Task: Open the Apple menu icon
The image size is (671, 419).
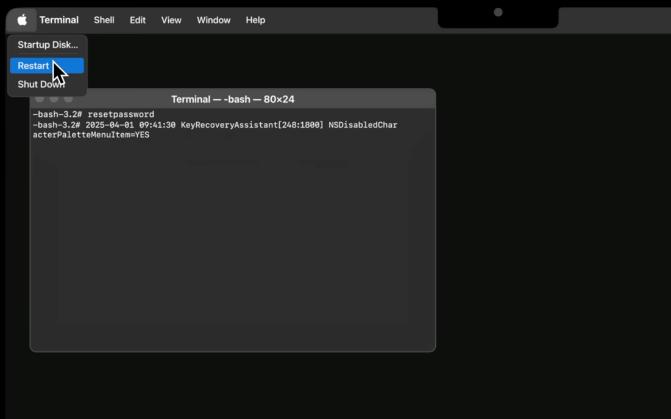Action: point(22,20)
